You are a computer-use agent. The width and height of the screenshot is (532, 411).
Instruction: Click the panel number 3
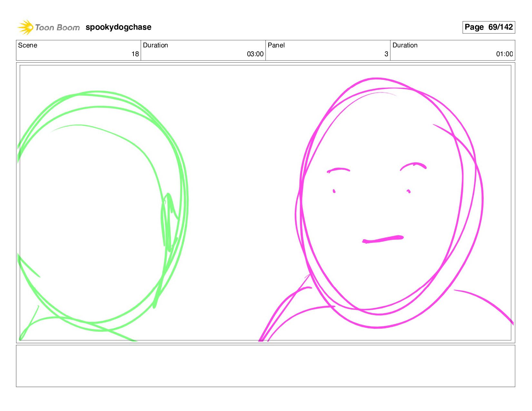pyautogui.click(x=386, y=54)
